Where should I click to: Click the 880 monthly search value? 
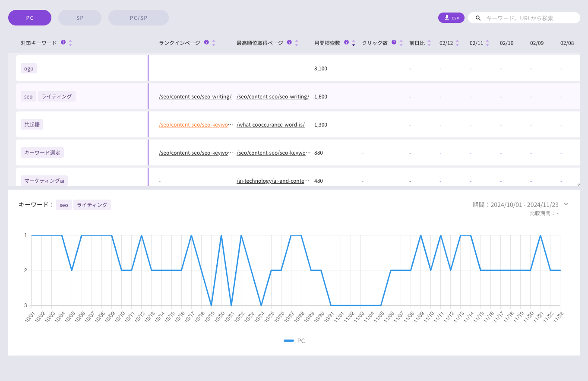tap(319, 153)
